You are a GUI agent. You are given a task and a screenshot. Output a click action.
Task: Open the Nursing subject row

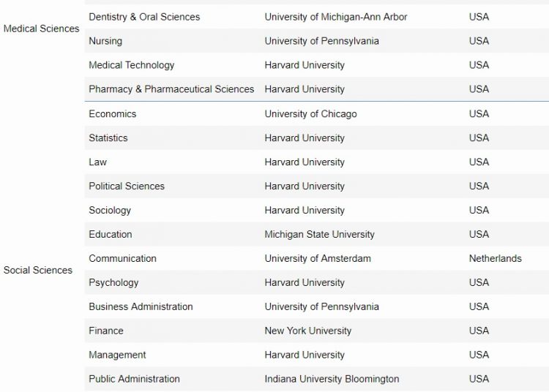105,41
